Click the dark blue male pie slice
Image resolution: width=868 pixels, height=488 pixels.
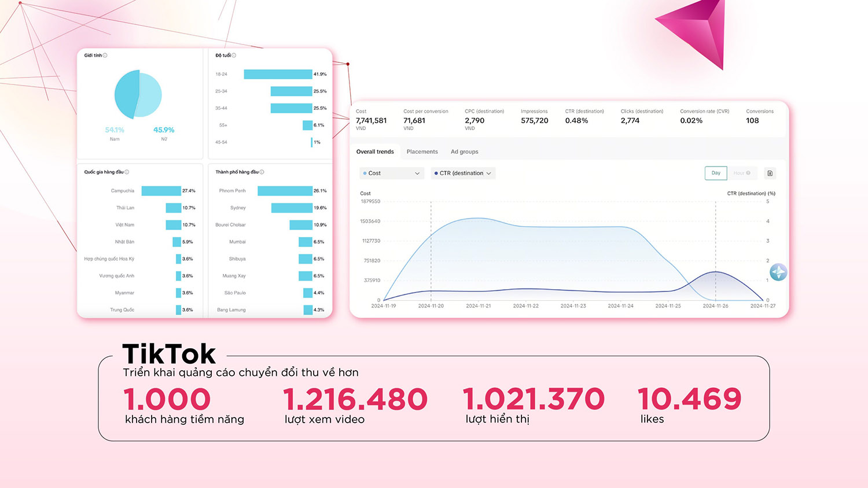[126, 94]
